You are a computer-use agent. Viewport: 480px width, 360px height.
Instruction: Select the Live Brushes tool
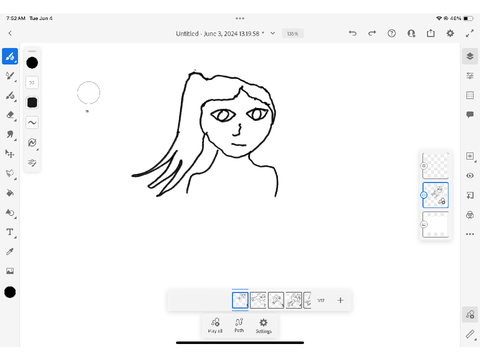[10, 76]
